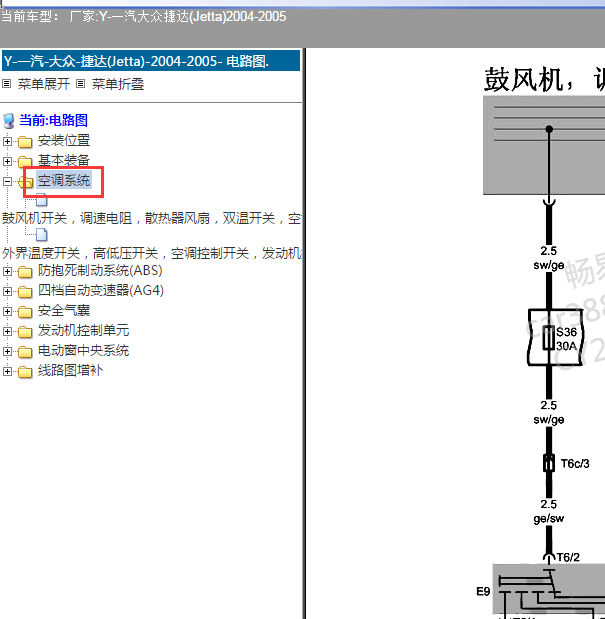The width and height of the screenshot is (605, 619).
Task: Click the E9 switch label
Action: 483,591
